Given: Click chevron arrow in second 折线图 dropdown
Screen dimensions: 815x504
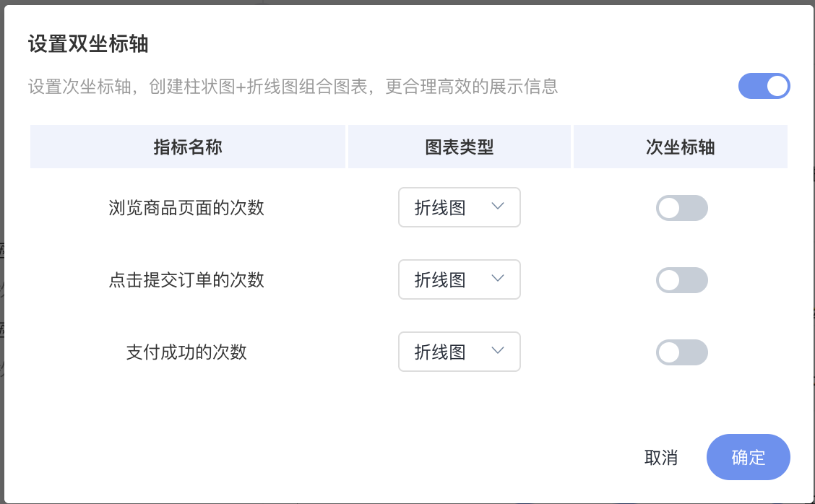Looking at the screenshot, I should tap(497, 279).
